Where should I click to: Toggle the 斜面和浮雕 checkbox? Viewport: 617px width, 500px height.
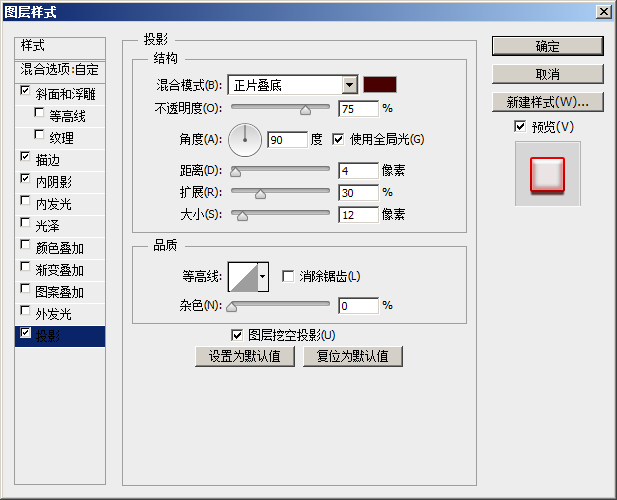coord(25,91)
